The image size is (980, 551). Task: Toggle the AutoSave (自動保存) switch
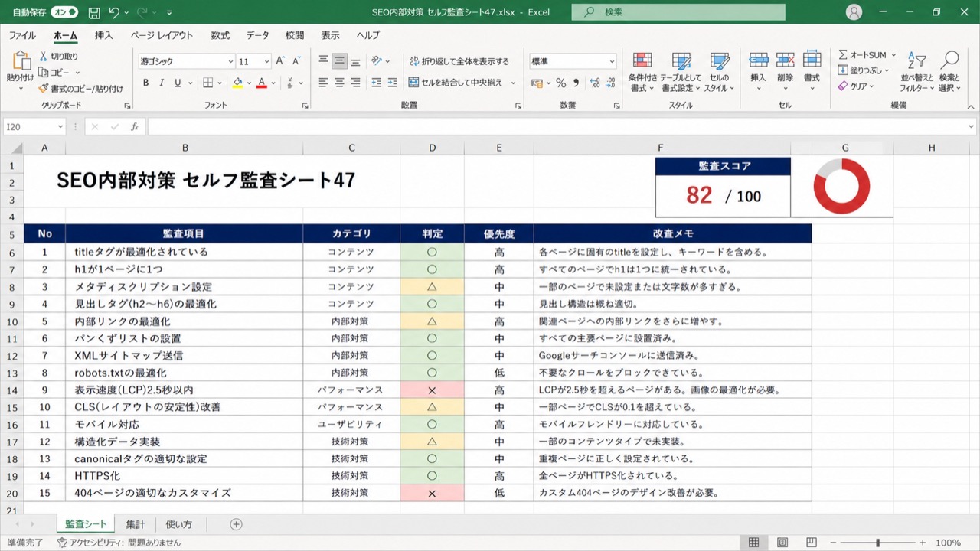coord(66,12)
